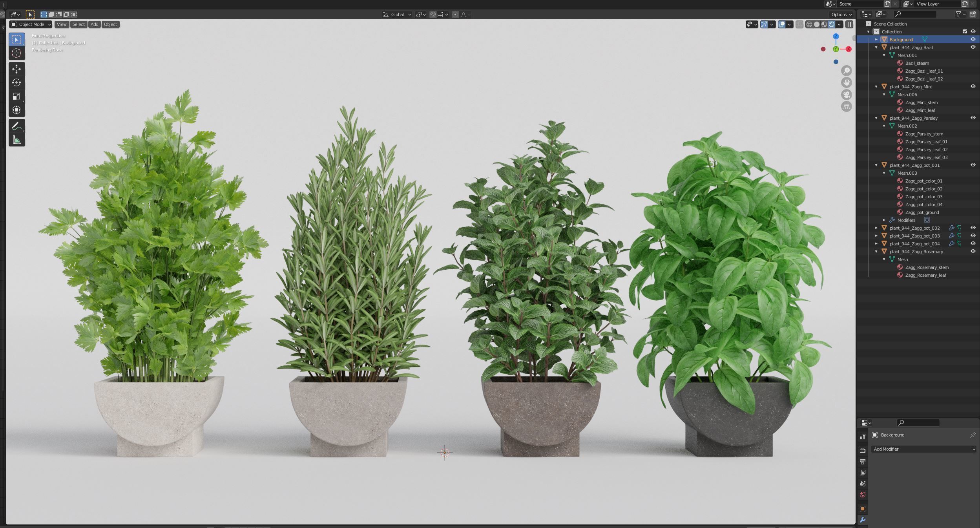
Task: Click the pan view hand icon
Action: (847, 82)
